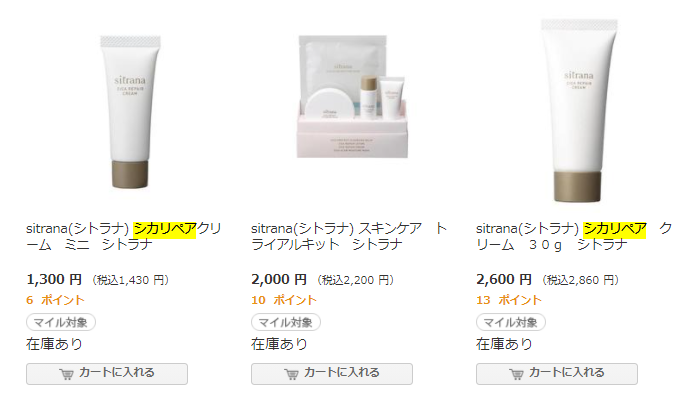The height and width of the screenshot is (404, 684).
Task: Open the シカリペア クリーム 30g title link
Action: 574,236
